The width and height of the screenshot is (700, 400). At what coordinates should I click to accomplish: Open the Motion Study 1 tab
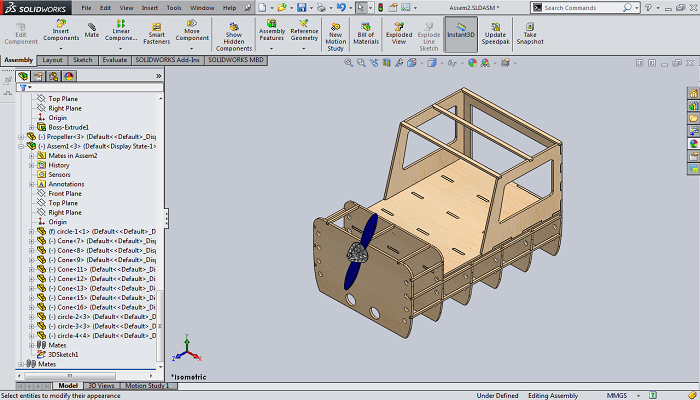click(147, 386)
